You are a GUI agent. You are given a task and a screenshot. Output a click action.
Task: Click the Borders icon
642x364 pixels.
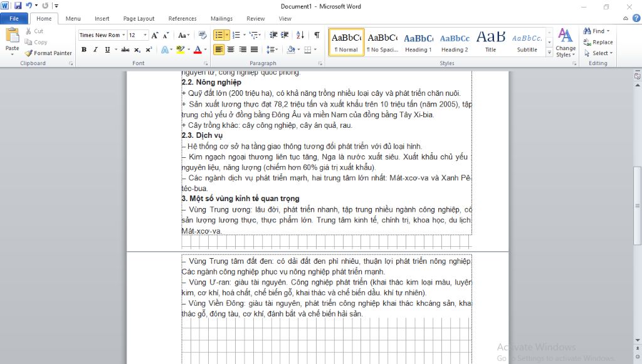[307, 49]
